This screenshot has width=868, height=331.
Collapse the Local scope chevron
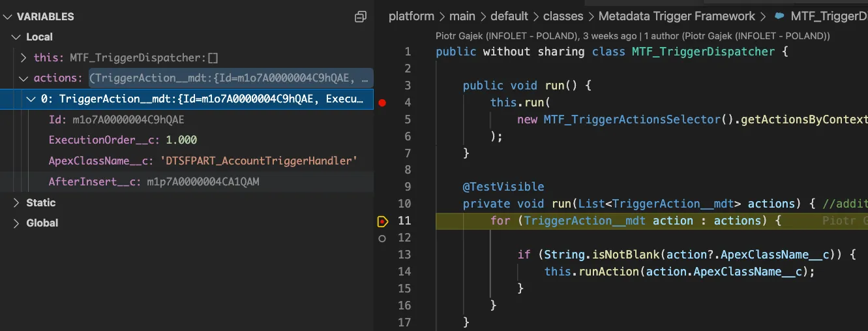pos(16,37)
